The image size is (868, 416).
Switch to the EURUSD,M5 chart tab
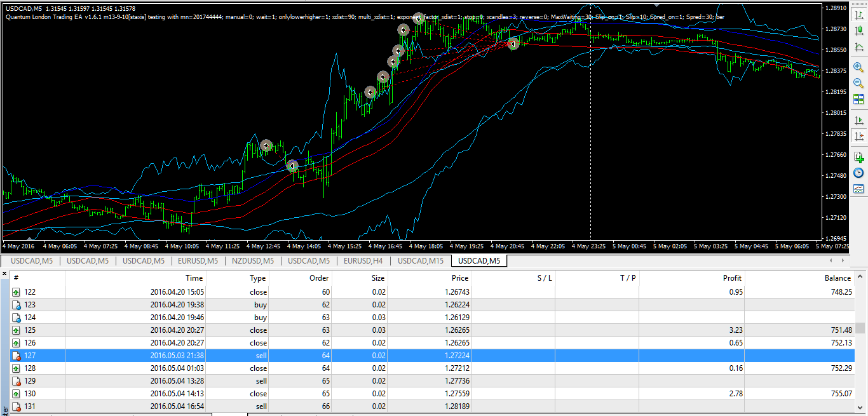click(x=196, y=261)
